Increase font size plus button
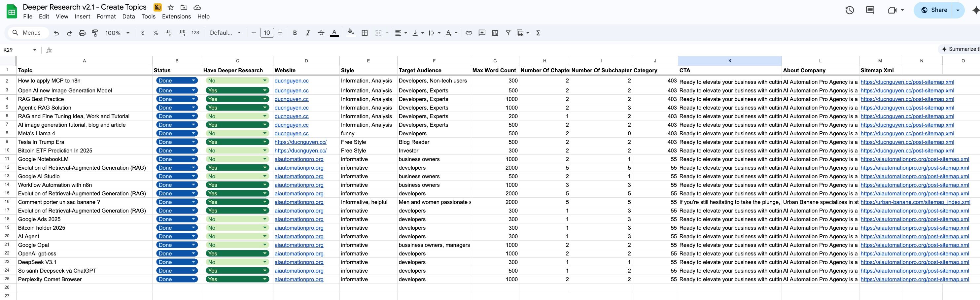 pyautogui.click(x=280, y=33)
